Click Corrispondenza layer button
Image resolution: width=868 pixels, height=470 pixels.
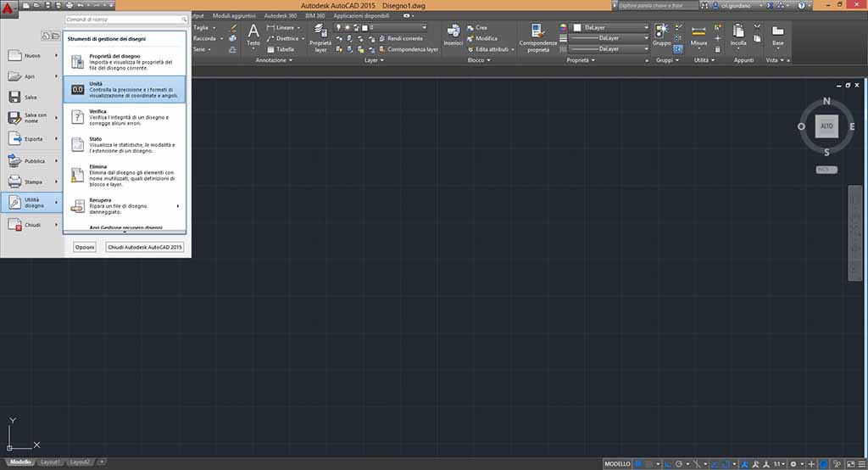click(x=409, y=49)
